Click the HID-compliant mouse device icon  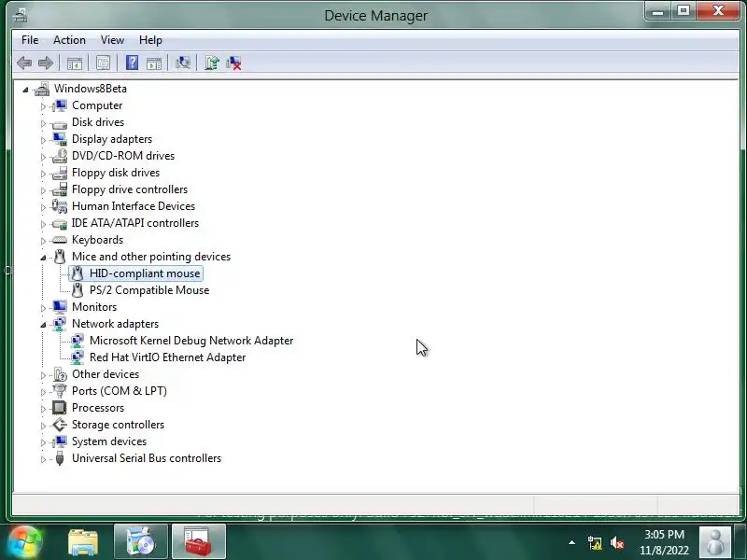pyautogui.click(x=78, y=273)
